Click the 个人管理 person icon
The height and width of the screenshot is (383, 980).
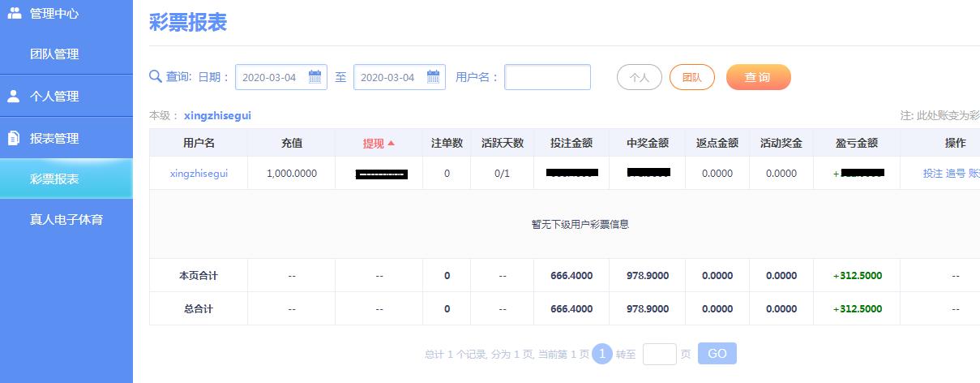tap(14, 96)
